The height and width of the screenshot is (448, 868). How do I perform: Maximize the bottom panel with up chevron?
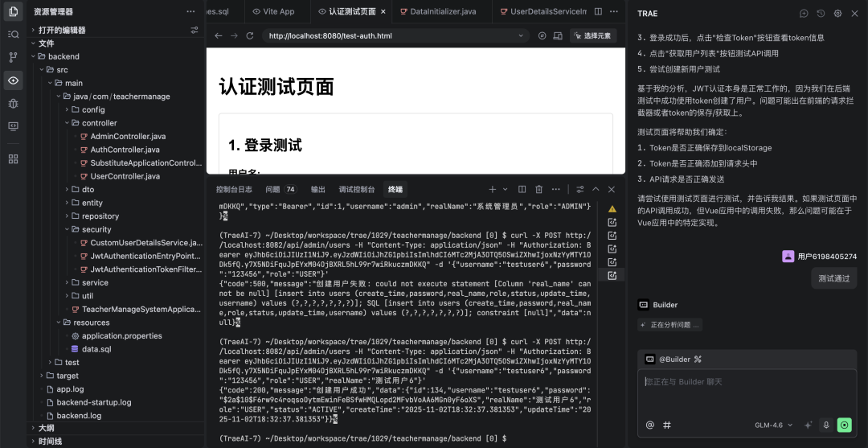(x=596, y=189)
